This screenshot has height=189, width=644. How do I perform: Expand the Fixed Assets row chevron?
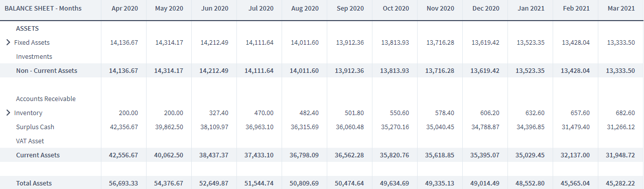pyautogui.click(x=8, y=43)
